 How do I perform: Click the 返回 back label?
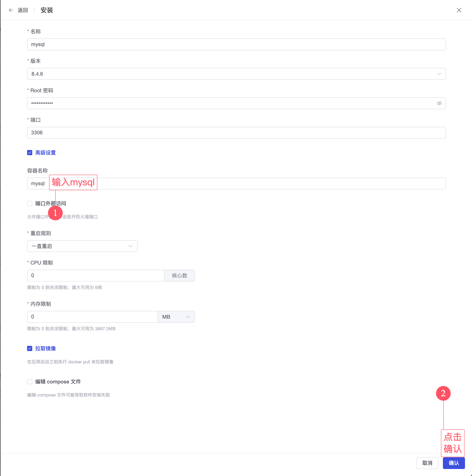point(23,10)
